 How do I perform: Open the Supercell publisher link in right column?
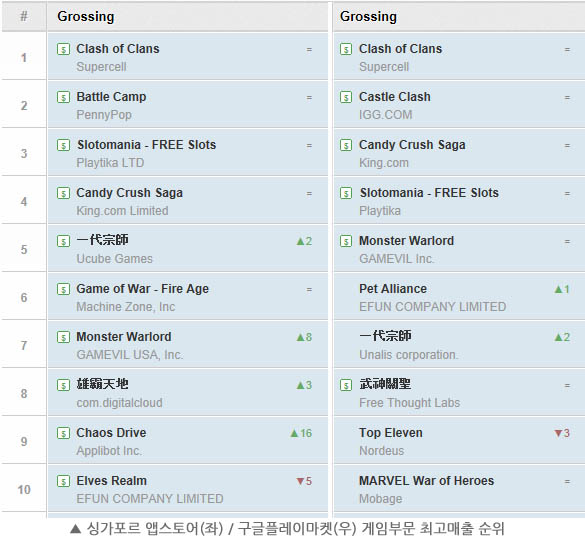[x=384, y=67]
